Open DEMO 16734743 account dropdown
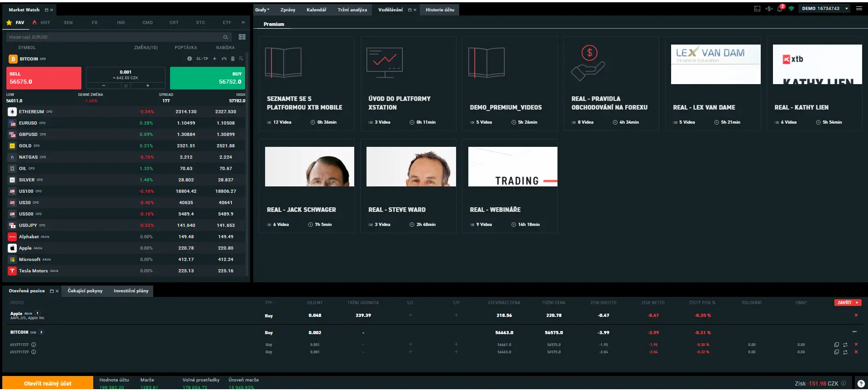 pos(825,9)
